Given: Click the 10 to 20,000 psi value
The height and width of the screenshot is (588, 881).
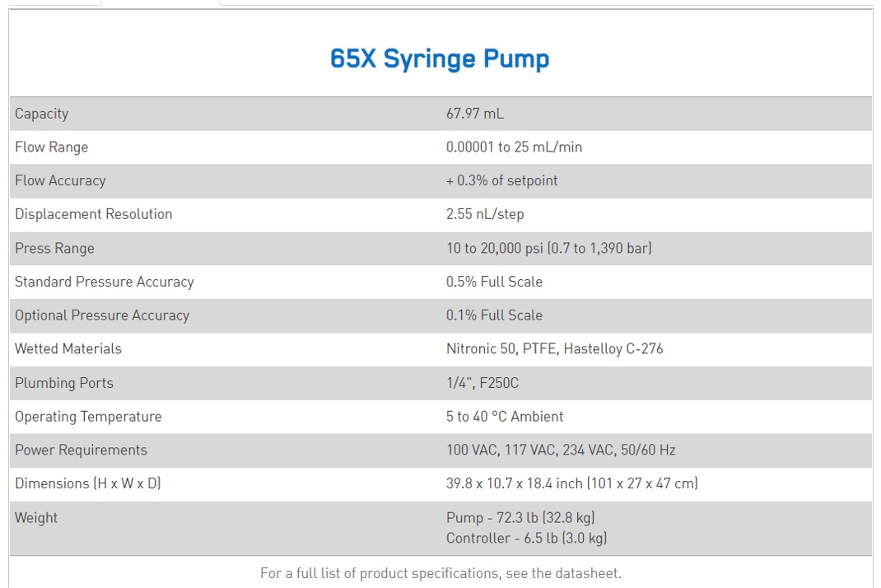Looking at the screenshot, I should pos(548,248).
